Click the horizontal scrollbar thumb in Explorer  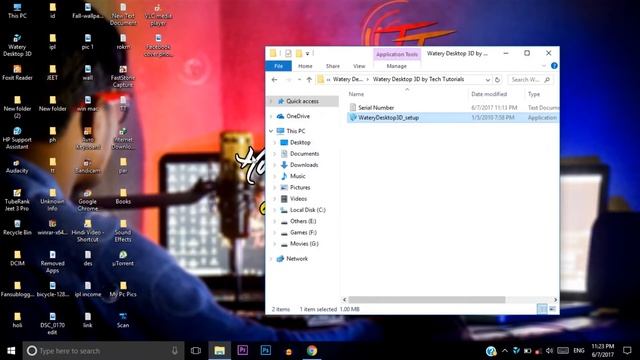pyautogui.click(x=427, y=300)
